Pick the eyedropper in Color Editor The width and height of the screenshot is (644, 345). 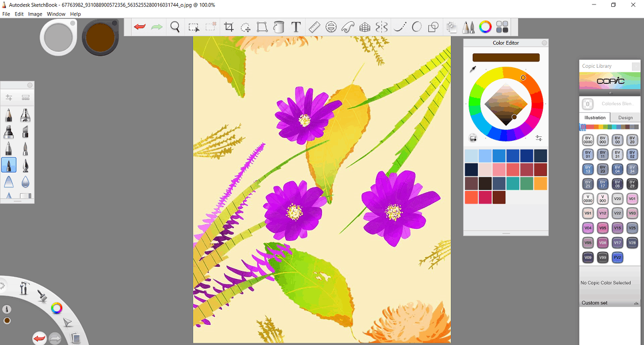(473, 70)
